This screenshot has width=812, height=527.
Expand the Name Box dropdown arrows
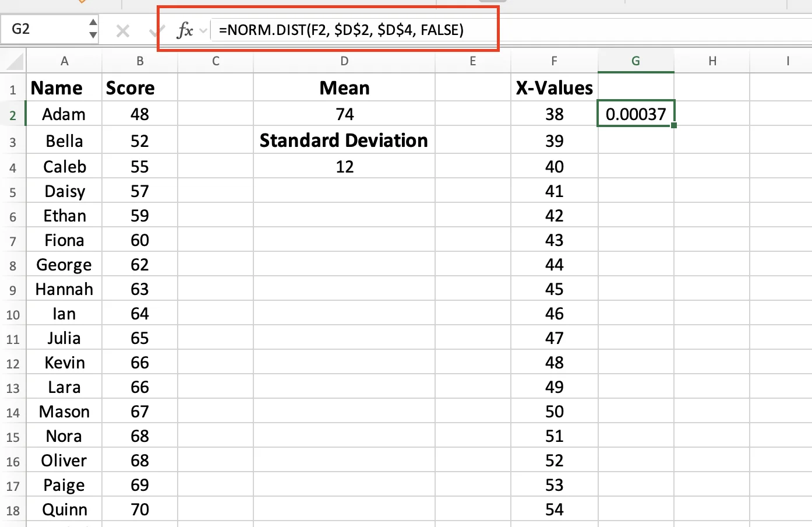(x=93, y=29)
